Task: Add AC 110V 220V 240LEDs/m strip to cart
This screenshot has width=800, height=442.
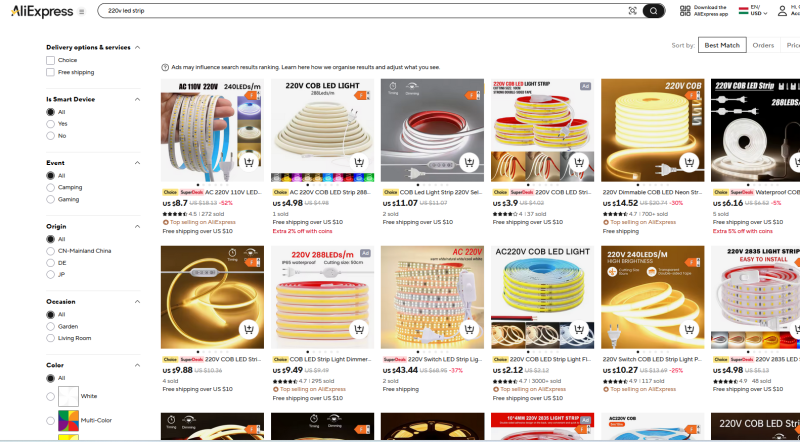Action: pos(248,162)
